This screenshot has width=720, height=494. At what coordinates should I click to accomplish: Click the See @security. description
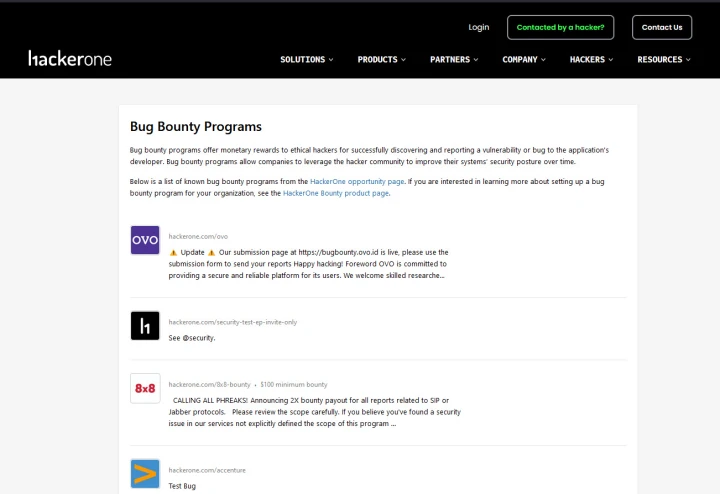[192, 338]
